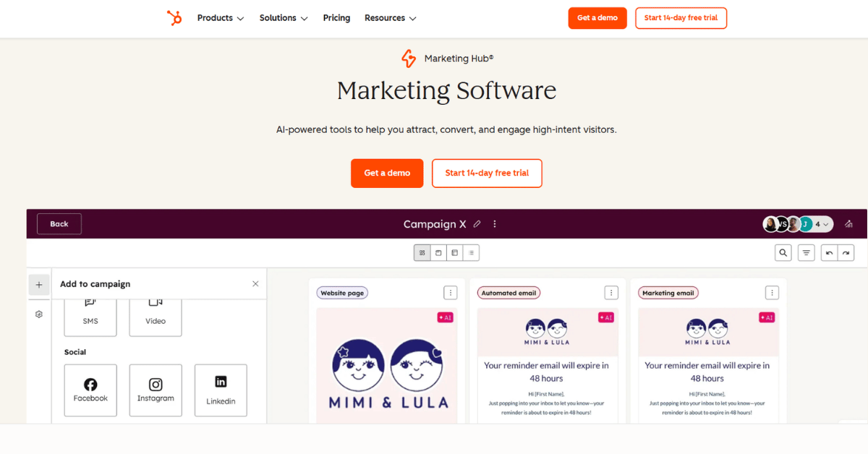868x454 pixels.
Task: Select the Marketing email label tag
Action: pos(668,293)
